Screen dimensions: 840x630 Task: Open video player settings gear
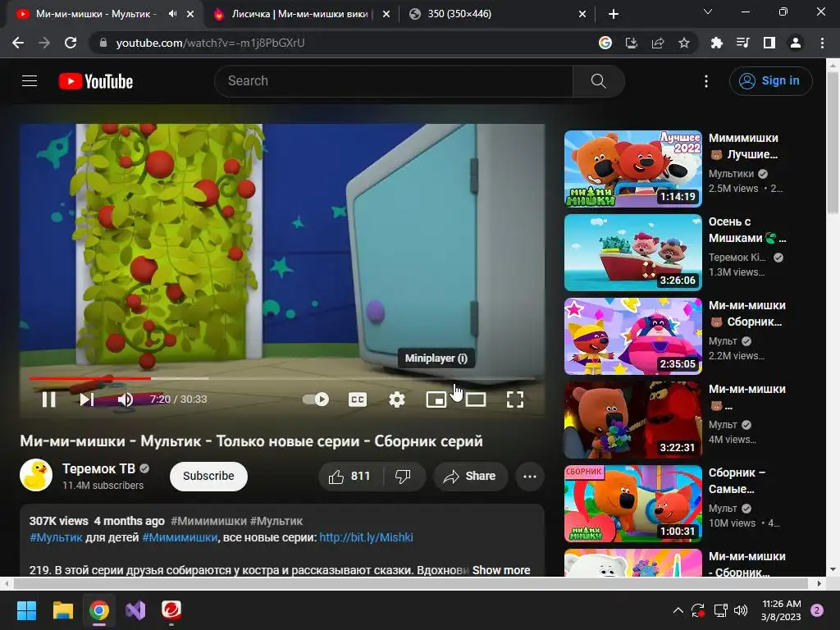[x=396, y=399]
